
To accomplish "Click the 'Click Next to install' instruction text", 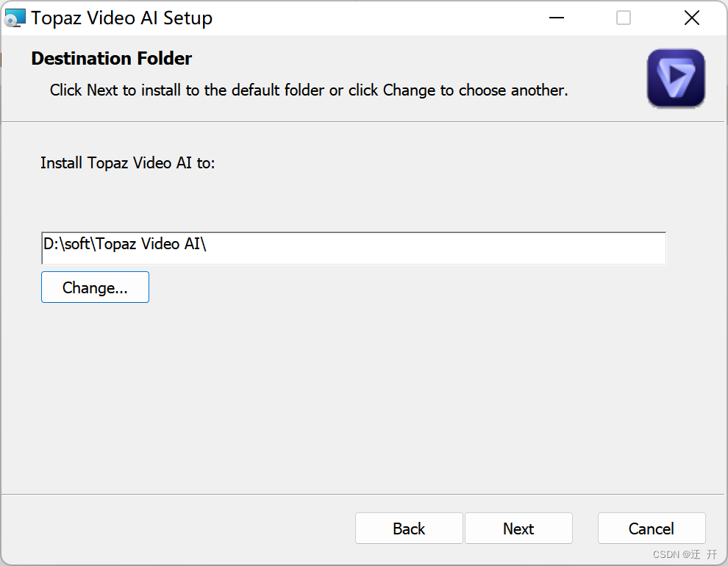I will coord(309,90).
